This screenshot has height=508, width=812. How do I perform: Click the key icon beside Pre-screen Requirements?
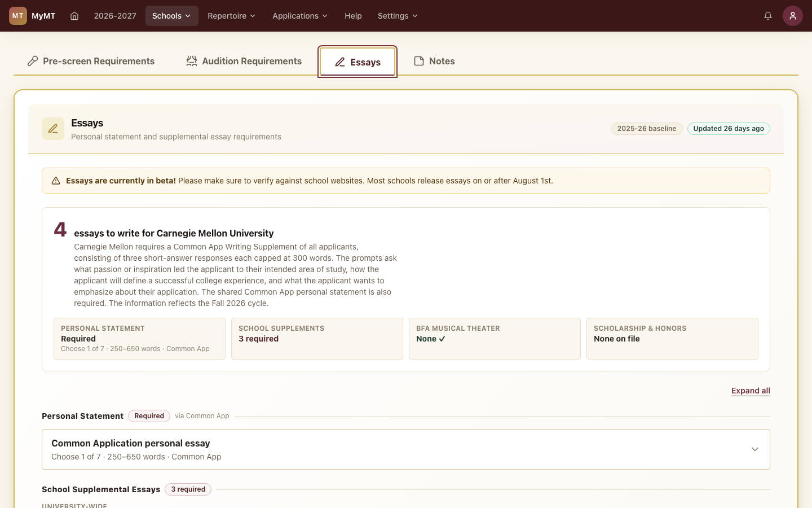pyautogui.click(x=33, y=61)
